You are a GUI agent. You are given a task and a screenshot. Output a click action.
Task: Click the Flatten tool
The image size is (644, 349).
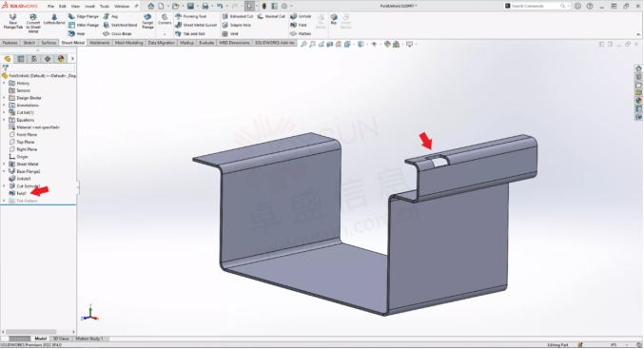(x=301, y=33)
